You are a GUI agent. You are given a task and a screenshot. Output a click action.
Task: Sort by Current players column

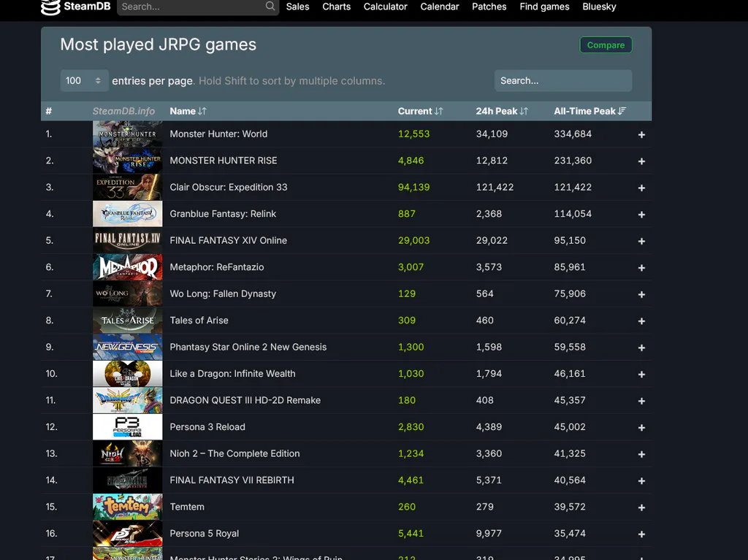[420, 111]
